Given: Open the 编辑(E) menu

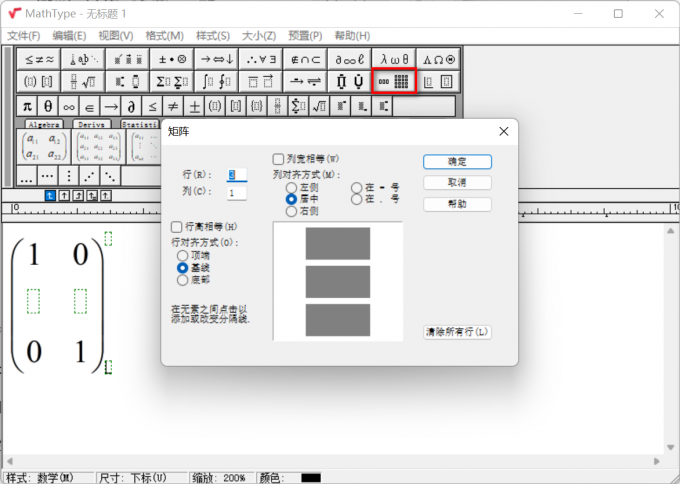Looking at the screenshot, I should click(x=69, y=36).
